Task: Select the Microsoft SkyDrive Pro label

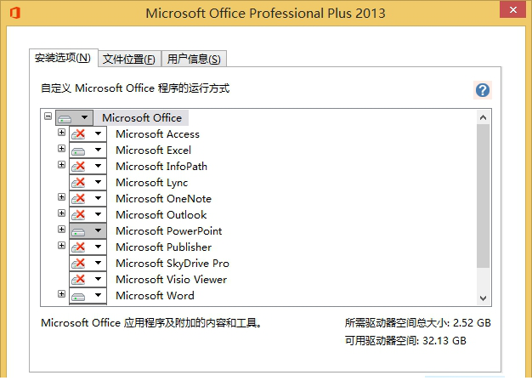Action: (x=173, y=264)
